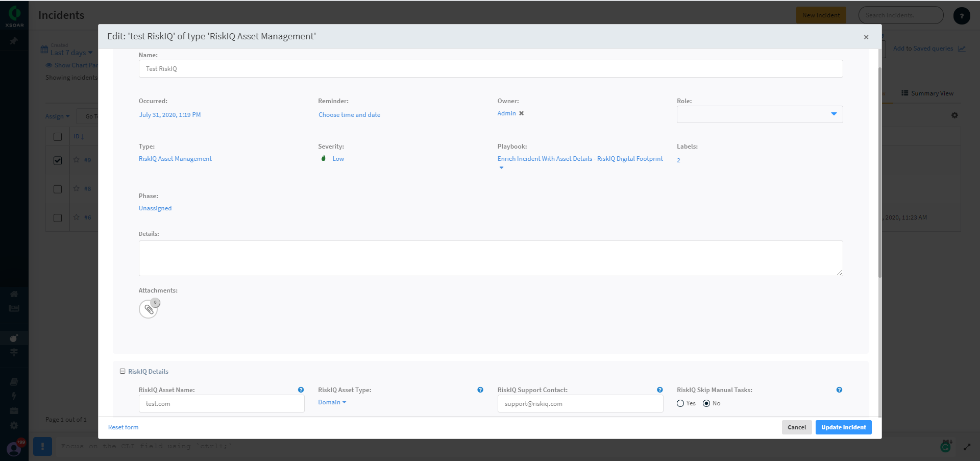Image resolution: width=980 pixels, height=461 pixels.
Task: Click the Update Incident button
Action: click(x=843, y=427)
